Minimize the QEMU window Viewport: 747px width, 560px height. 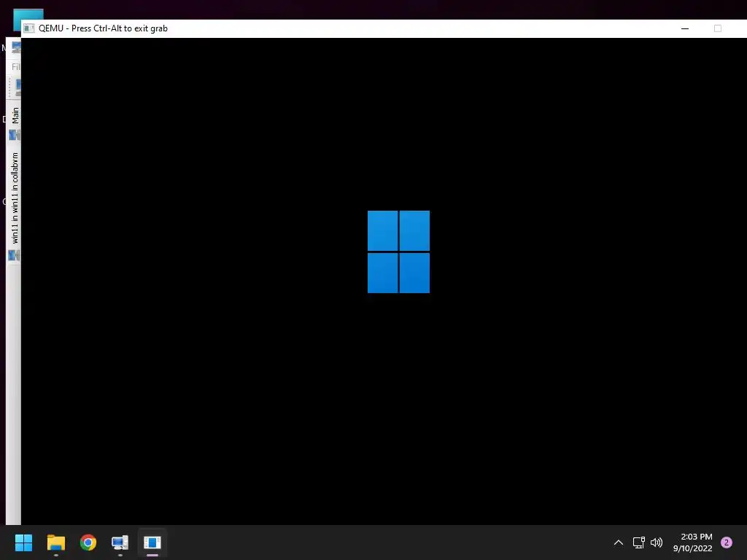coord(685,28)
